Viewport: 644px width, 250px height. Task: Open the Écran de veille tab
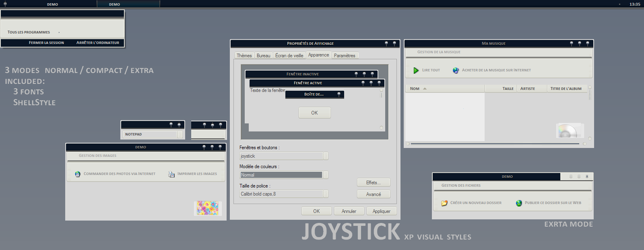pyautogui.click(x=289, y=56)
